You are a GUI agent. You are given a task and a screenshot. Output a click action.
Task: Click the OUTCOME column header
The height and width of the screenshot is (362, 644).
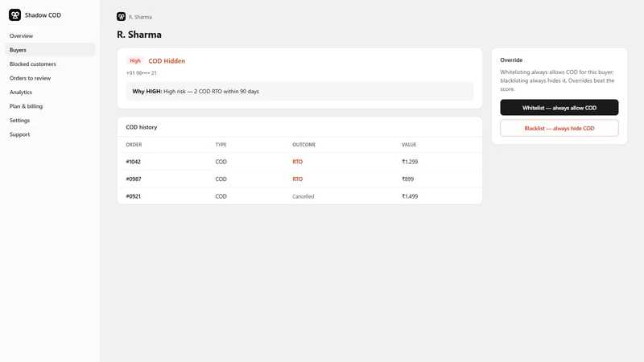point(304,145)
